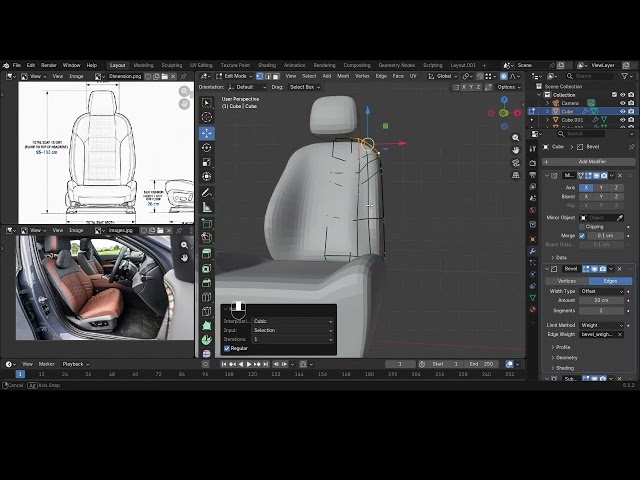
Task: Click the bevel Amount field 20 cm
Action: click(602, 300)
